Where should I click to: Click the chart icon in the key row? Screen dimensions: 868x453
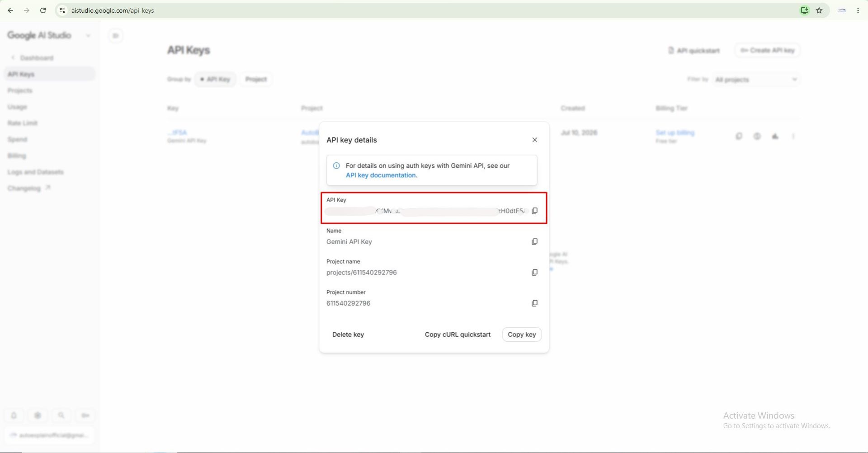click(x=775, y=136)
